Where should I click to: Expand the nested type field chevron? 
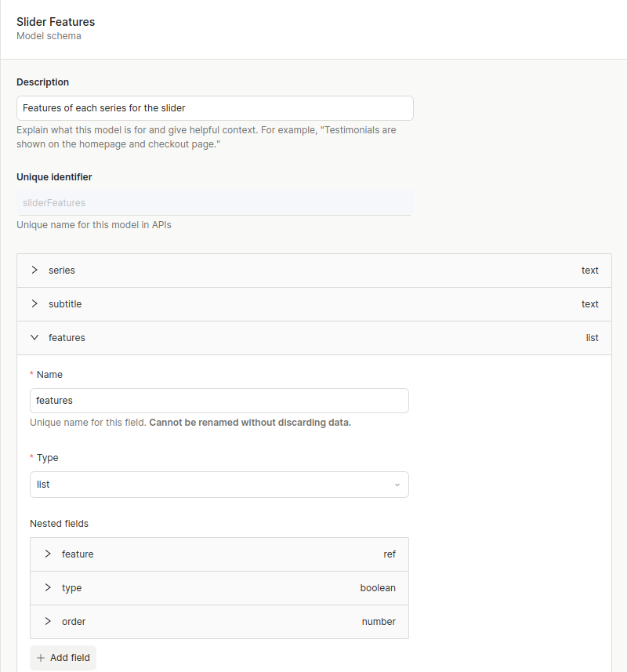click(48, 587)
